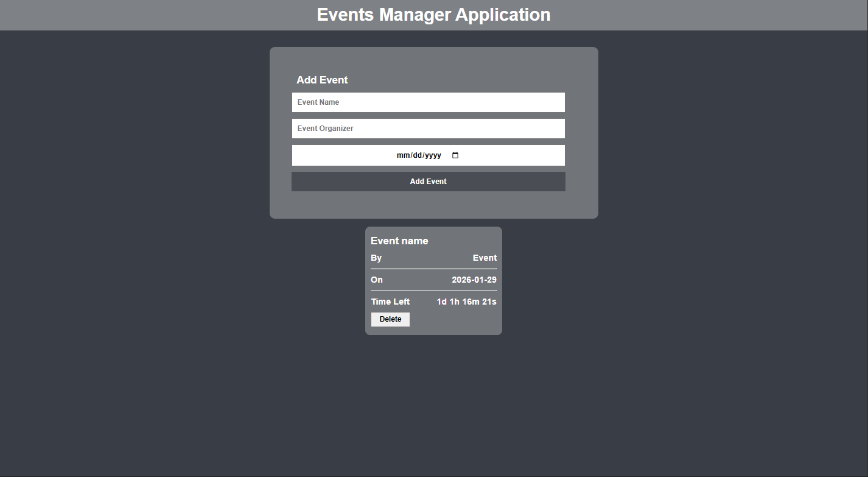
Task: Click the organizer value 'Event'
Action: click(485, 258)
